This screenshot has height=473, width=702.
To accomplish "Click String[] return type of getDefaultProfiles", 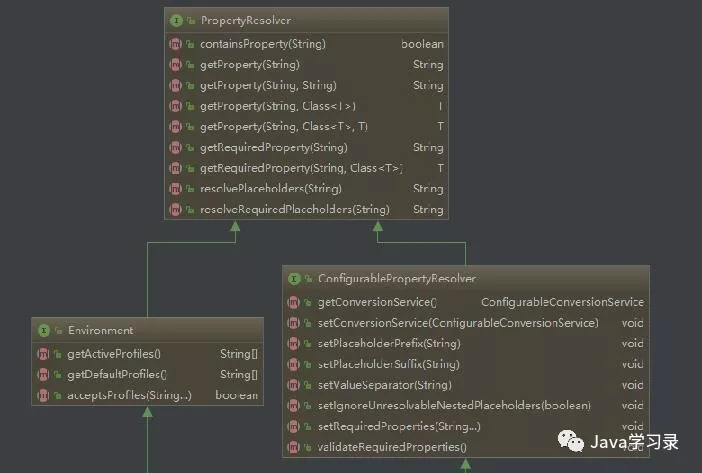I will click(x=239, y=375).
